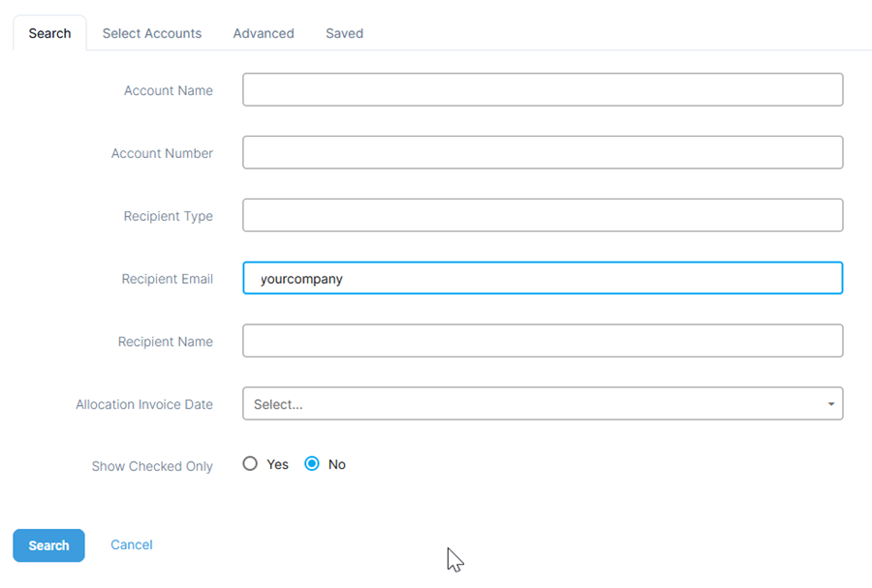This screenshot has width=872, height=588.
Task: Click the 'No' label text
Action: (337, 465)
